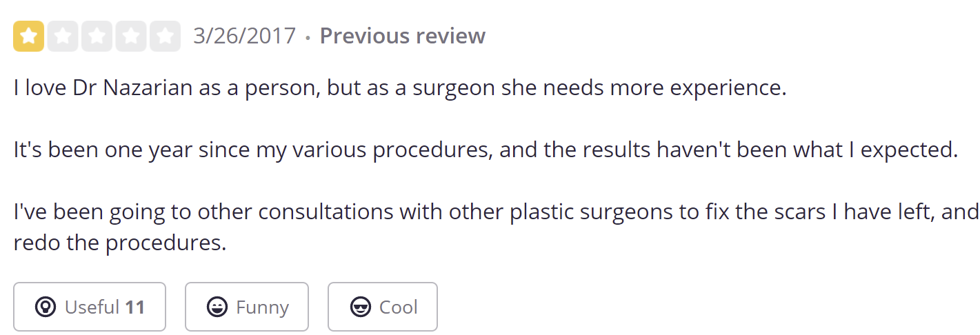Click the sentence about loving Dr Nazarian
Image resolution: width=980 pixels, height=335 pixels.
400,89
